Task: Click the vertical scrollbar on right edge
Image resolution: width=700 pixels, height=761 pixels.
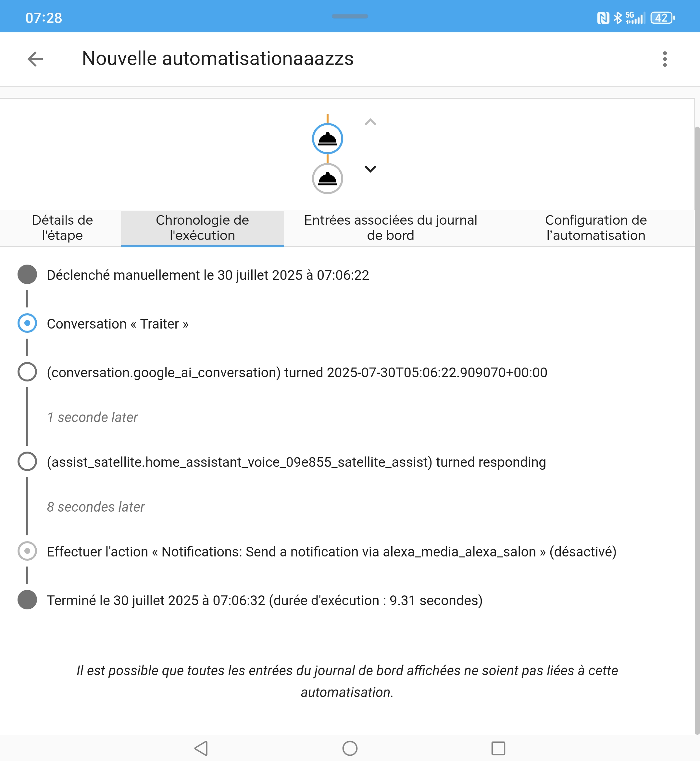Action: (697, 417)
